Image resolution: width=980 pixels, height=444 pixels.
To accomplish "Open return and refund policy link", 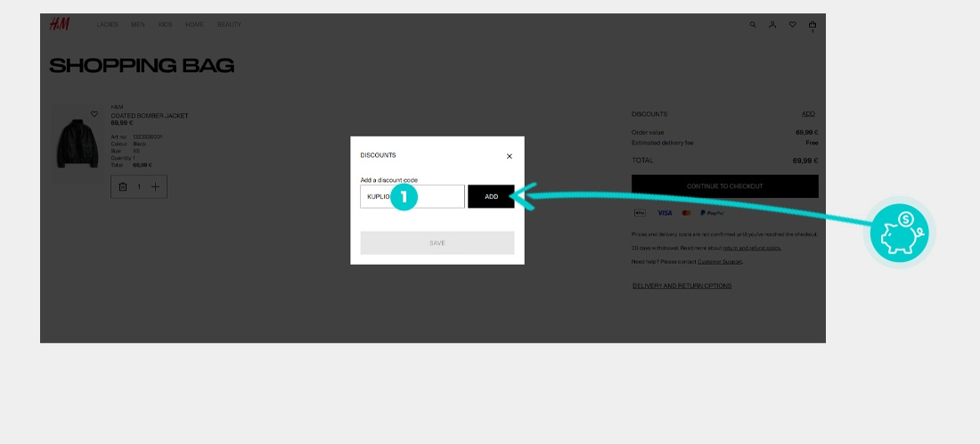I will 752,248.
